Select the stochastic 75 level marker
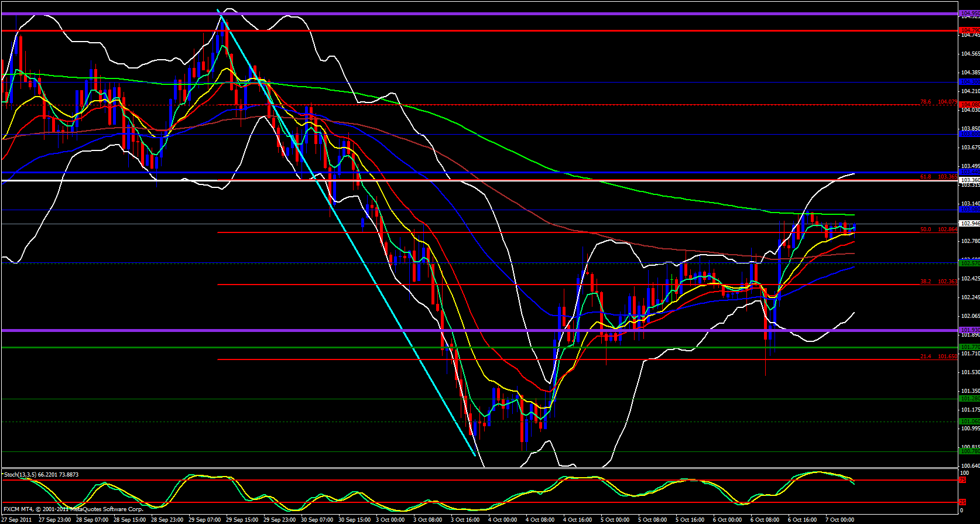Image resolution: width=980 pixels, height=524 pixels. coord(962,480)
